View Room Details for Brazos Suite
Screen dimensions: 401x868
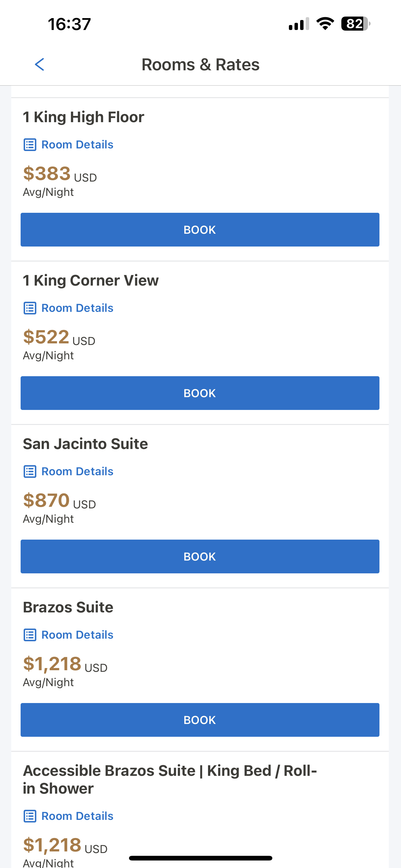pos(77,635)
